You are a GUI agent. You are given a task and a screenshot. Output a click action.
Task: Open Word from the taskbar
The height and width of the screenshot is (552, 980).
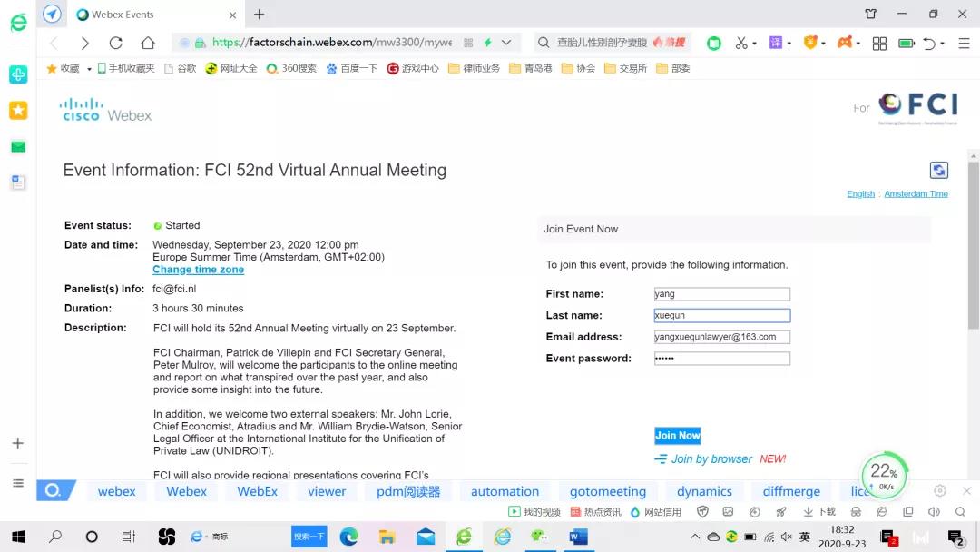click(x=578, y=537)
